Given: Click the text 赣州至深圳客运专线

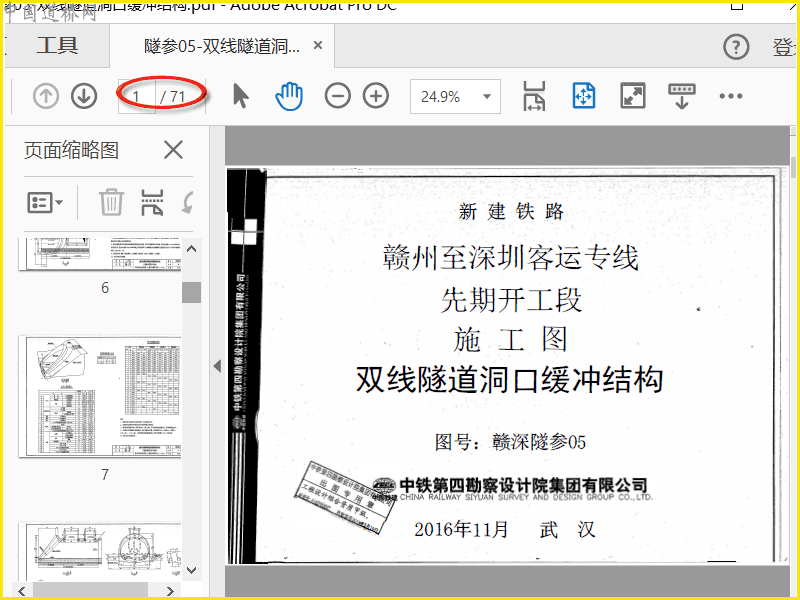Looking at the screenshot, I should (510, 257).
